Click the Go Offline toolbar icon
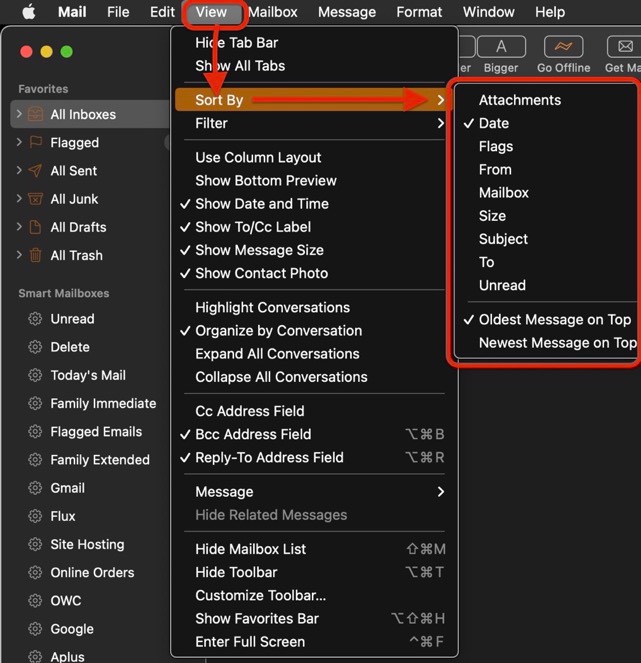Screen dimensions: 641x663 (x=563, y=47)
